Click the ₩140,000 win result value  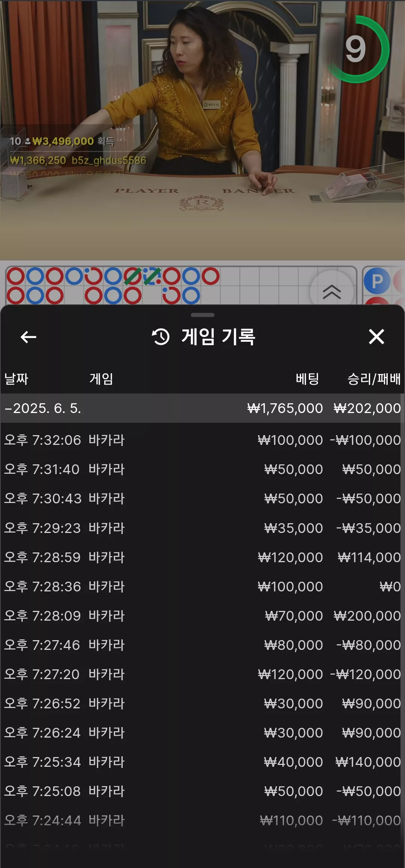[x=368, y=762]
